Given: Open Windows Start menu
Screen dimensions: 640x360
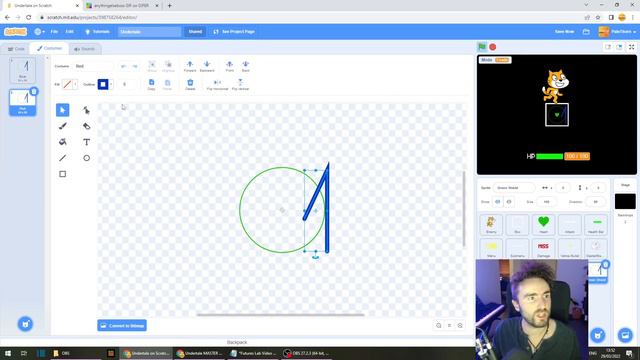Looking at the screenshot, I should point(7,353).
